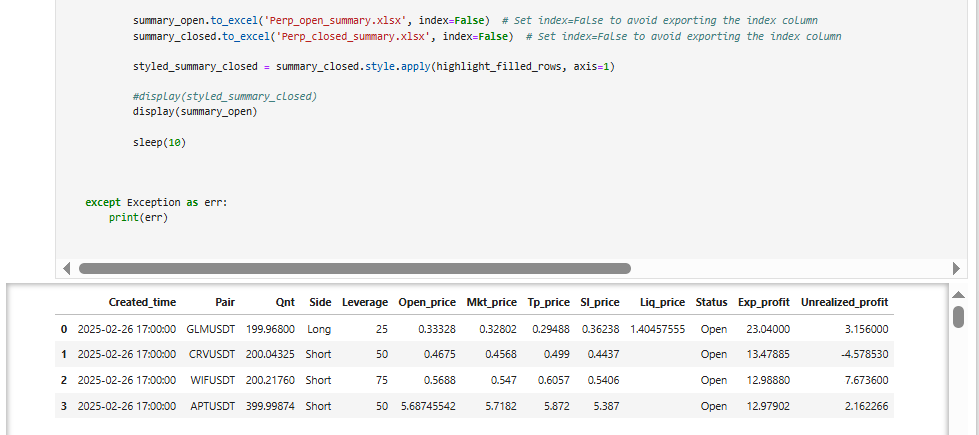Click the Unrealized_profit column header
Screen dimensions: 979x435
(844, 302)
